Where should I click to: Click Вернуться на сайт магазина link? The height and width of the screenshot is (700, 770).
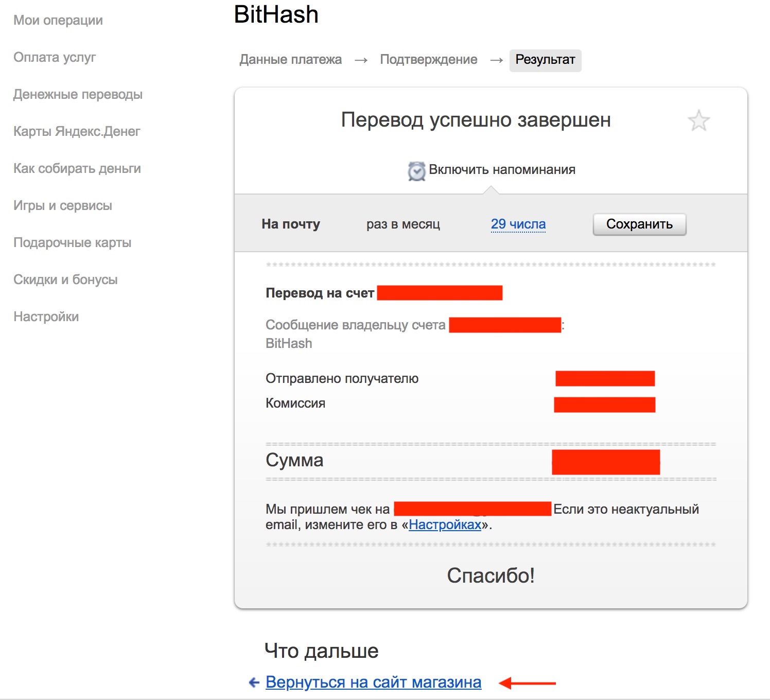click(x=374, y=682)
